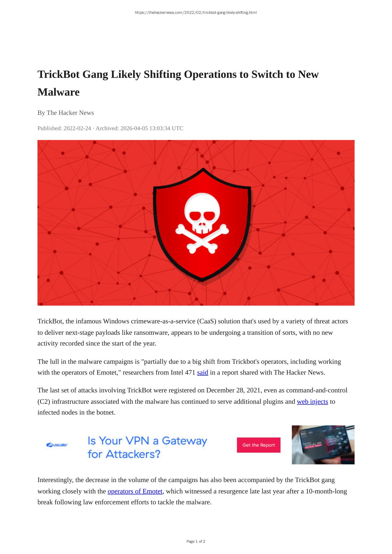Follow the "operators of Emotet" link

[135, 491]
